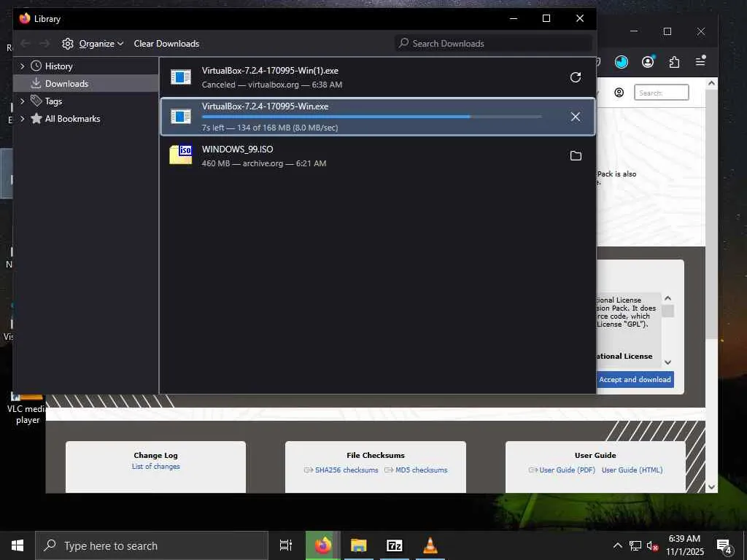Select All Bookmarks in the sidebar
The height and width of the screenshot is (560, 747).
click(86, 119)
